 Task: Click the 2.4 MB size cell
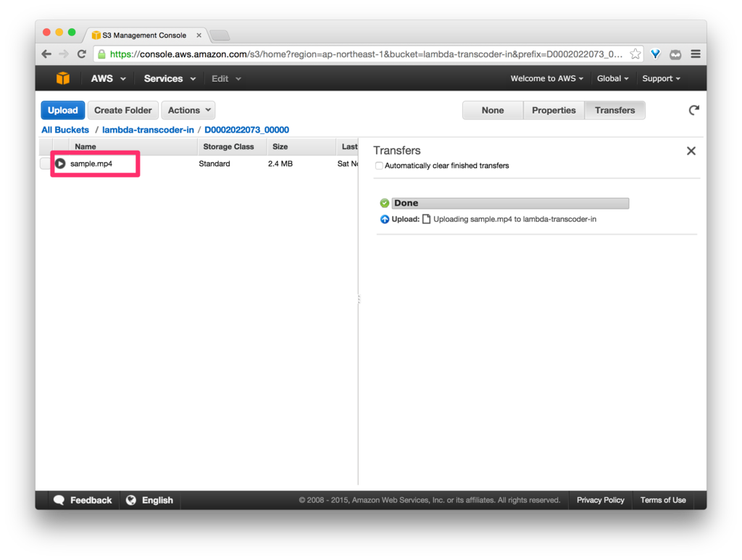coord(280,164)
